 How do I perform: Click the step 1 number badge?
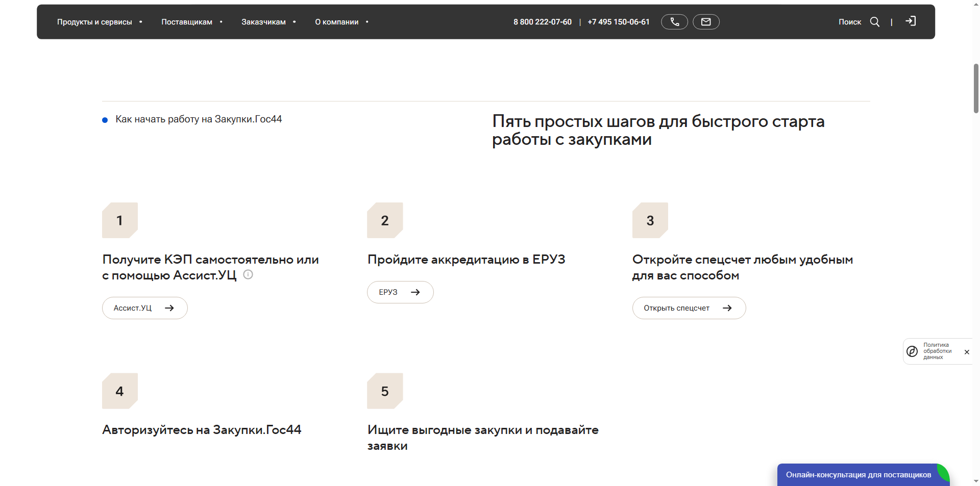120,220
